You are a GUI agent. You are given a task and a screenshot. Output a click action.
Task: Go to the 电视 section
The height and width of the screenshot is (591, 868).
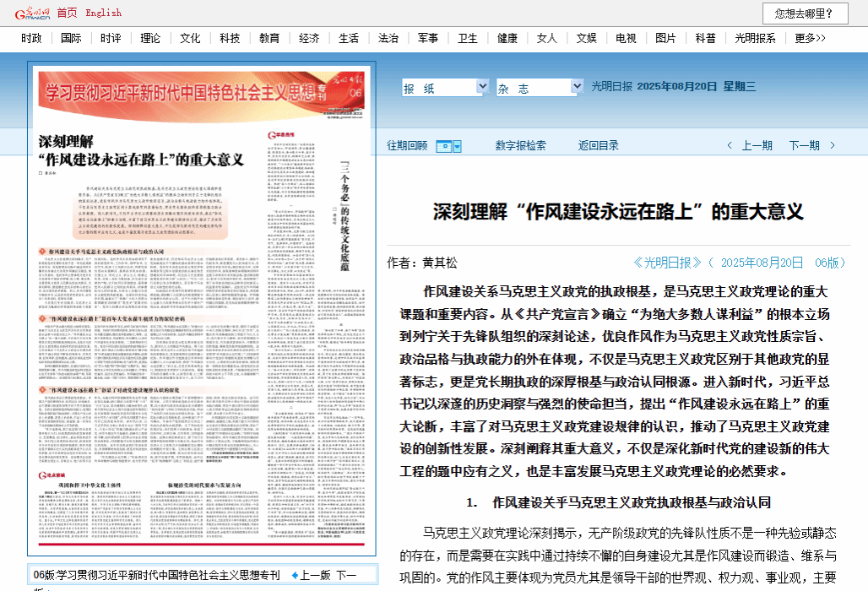[x=626, y=38]
